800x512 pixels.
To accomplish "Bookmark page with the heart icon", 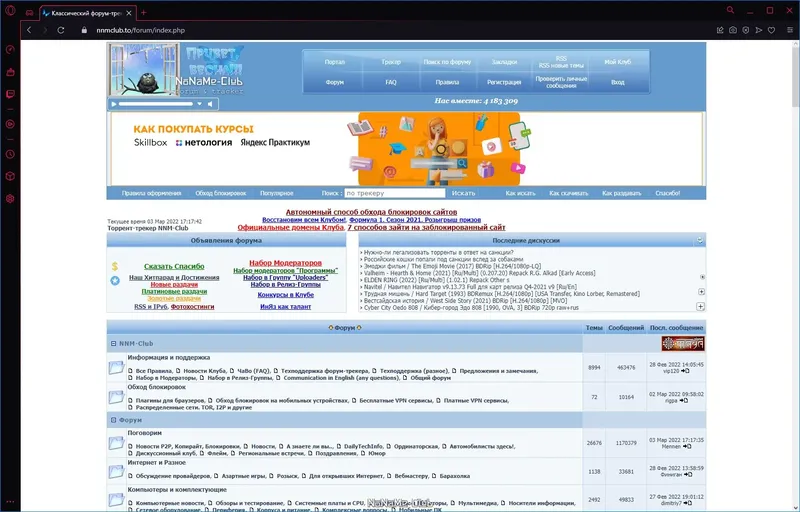I will 771,30.
